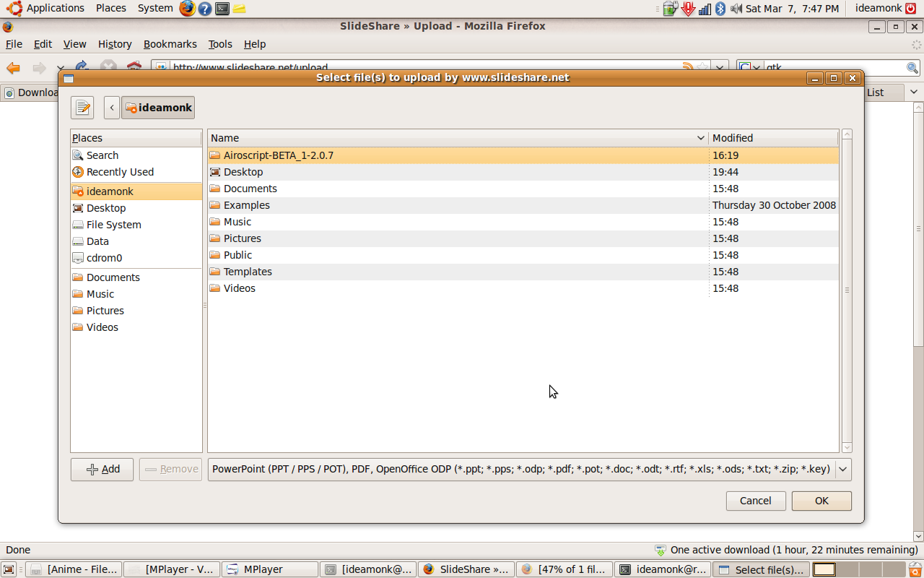Select Pictures bookmark in Places sidebar
Image resolution: width=924 pixels, height=578 pixels.
coord(136,311)
